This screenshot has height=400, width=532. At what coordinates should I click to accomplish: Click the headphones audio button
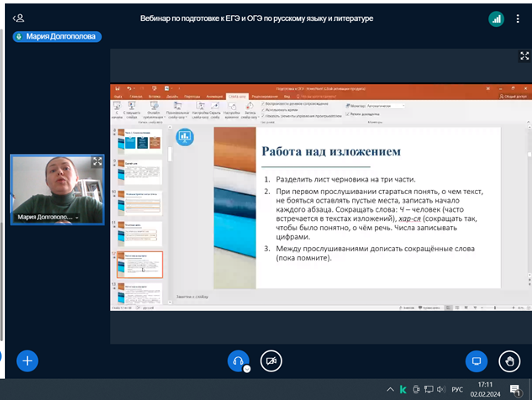click(238, 361)
